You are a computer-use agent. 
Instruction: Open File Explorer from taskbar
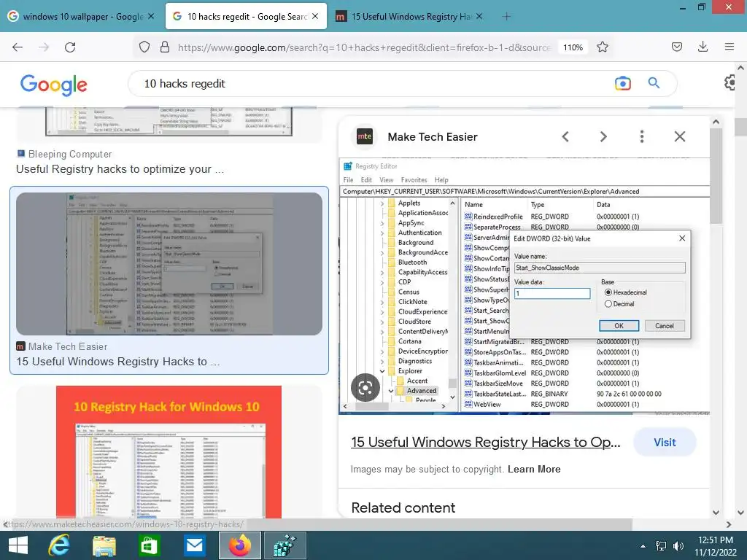coord(104,545)
